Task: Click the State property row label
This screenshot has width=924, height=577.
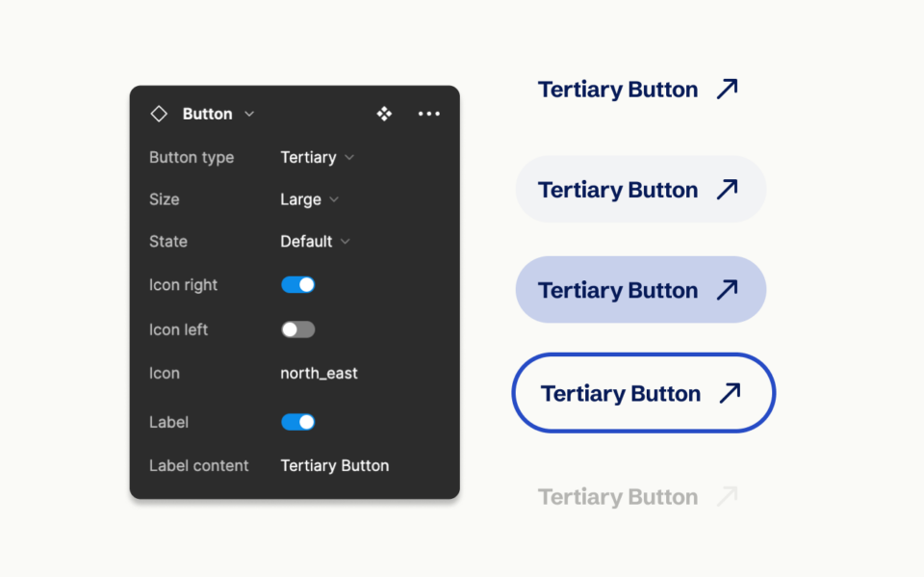Action: point(168,241)
